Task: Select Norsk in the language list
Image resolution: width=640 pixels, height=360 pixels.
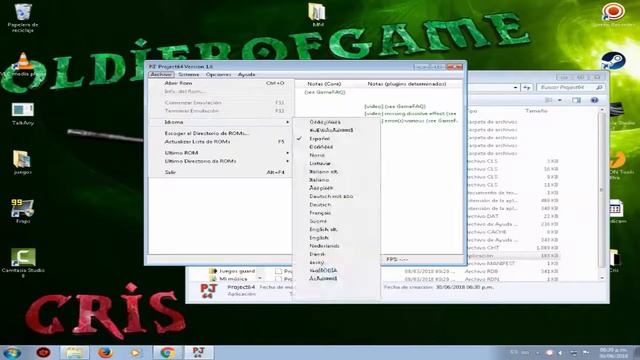Action: [337, 155]
